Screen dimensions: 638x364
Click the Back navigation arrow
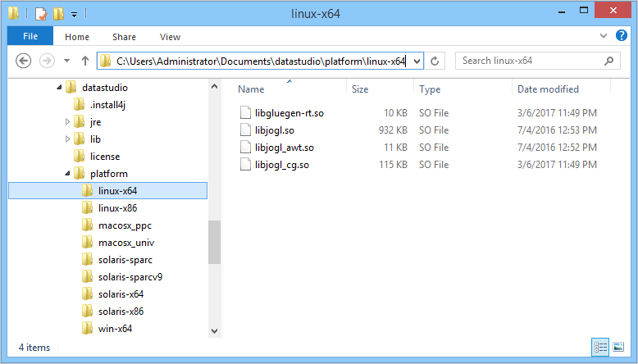click(x=24, y=61)
